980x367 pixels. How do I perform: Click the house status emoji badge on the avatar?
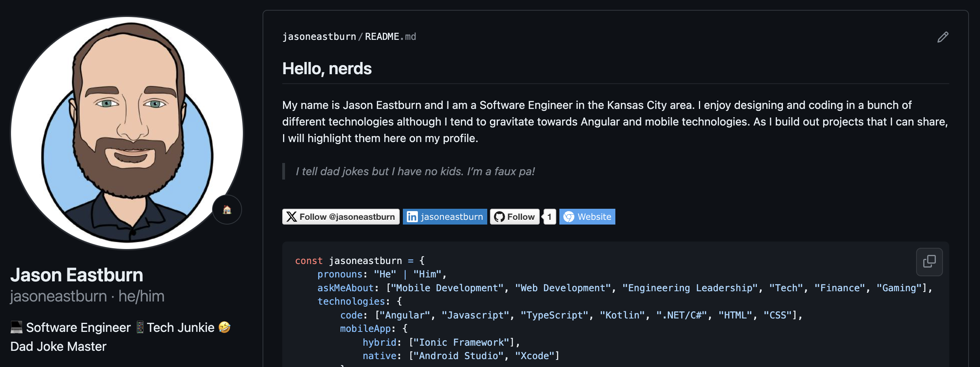click(227, 210)
